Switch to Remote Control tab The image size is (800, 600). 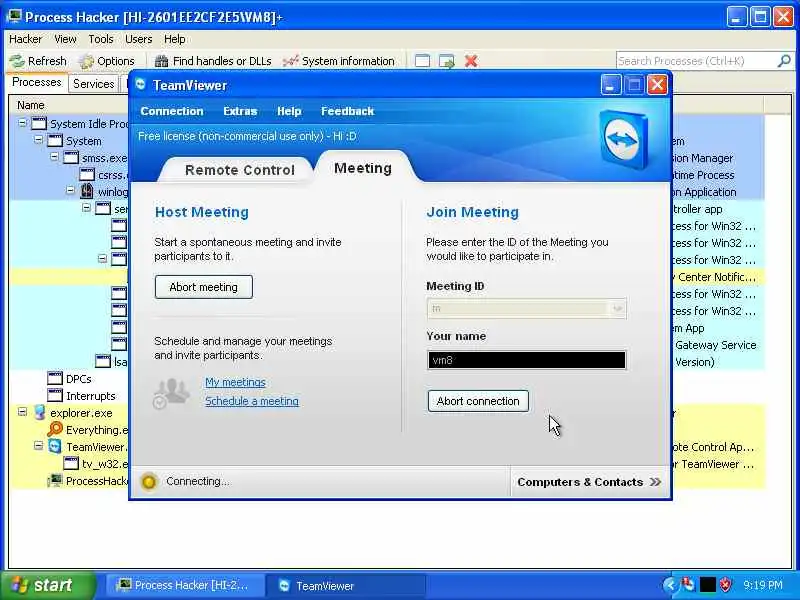[239, 170]
